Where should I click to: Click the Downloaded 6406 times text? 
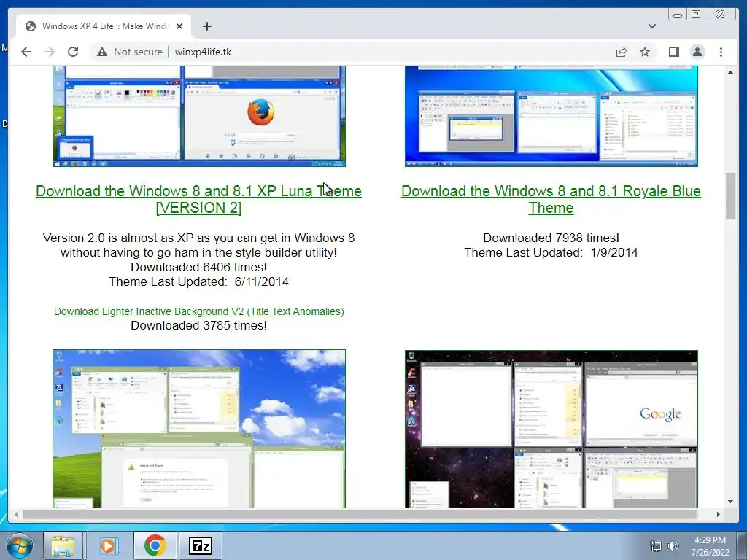[x=198, y=267]
